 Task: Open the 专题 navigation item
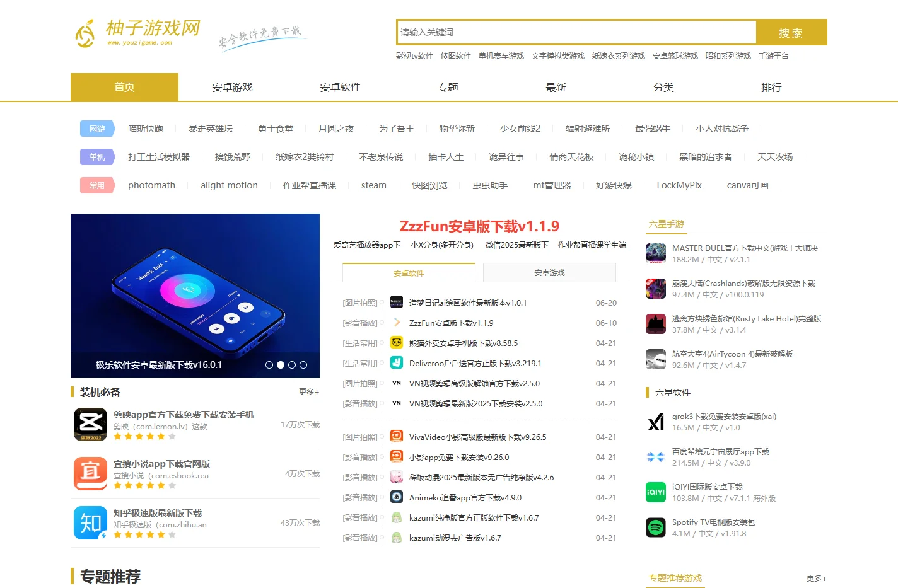click(448, 87)
